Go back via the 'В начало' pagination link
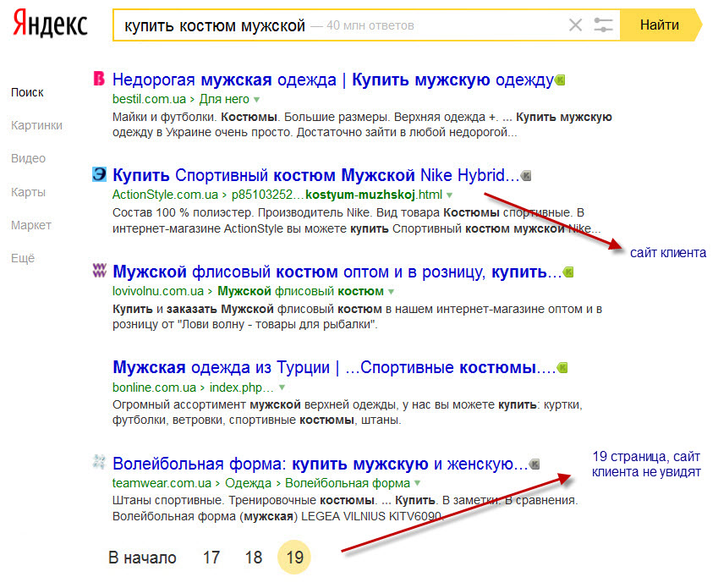Screen dimensions: 718x588 [142, 558]
